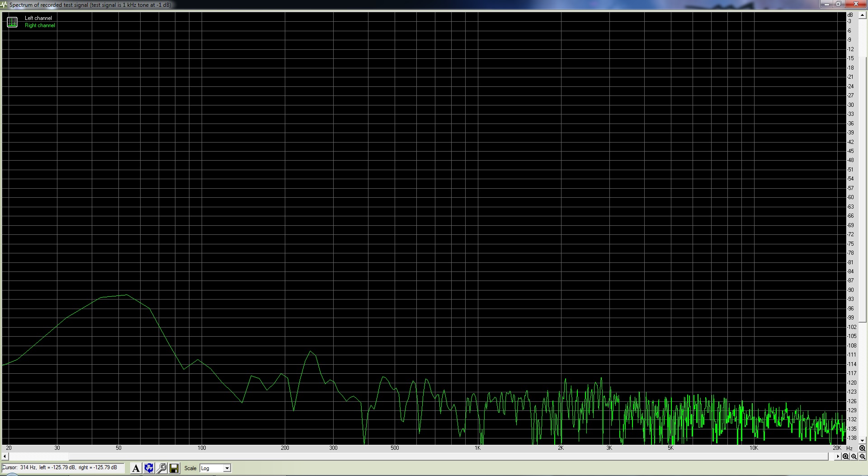This screenshot has height=476, width=868.
Task: Restore down the spectrum window
Action: [838, 4]
